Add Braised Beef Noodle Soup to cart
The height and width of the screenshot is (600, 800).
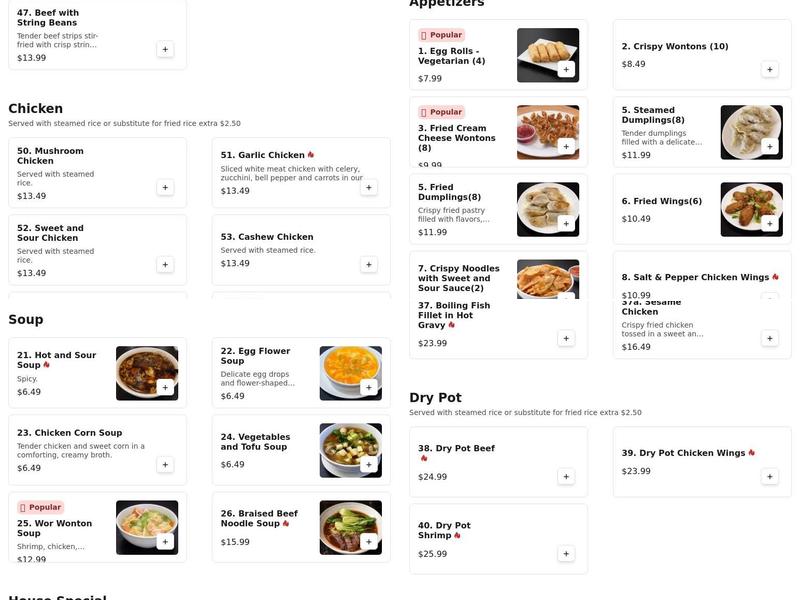(x=368, y=540)
